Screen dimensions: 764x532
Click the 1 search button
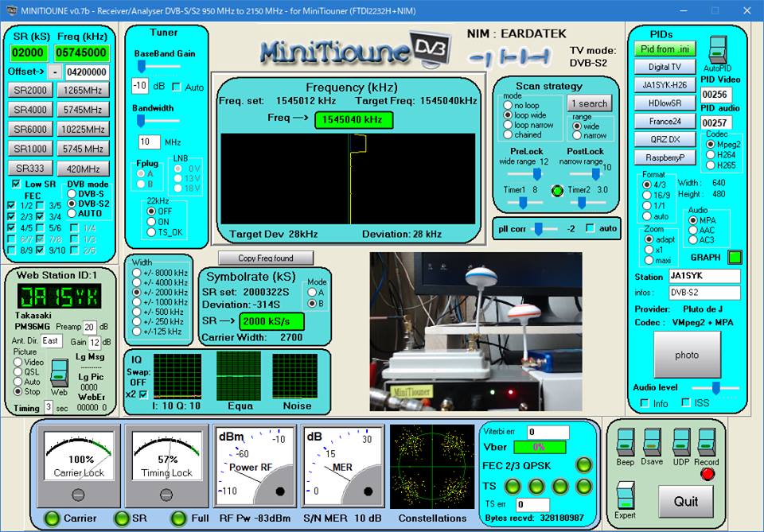[589, 103]
